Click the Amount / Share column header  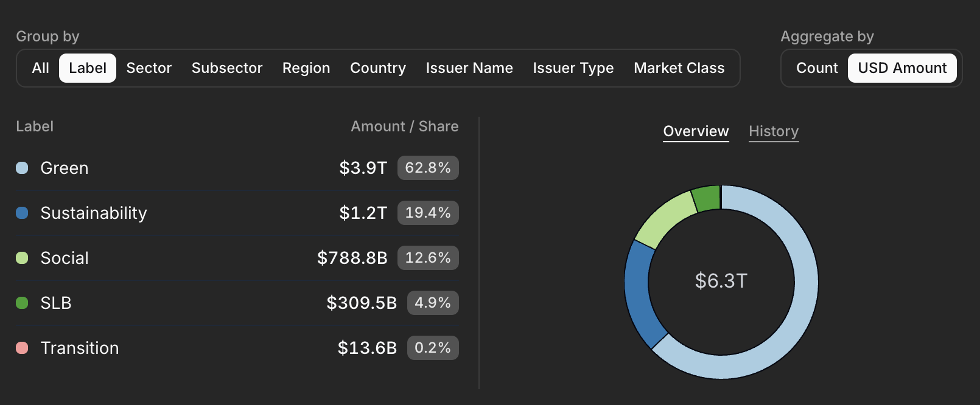pyautogui.click(x=405, y=126)
